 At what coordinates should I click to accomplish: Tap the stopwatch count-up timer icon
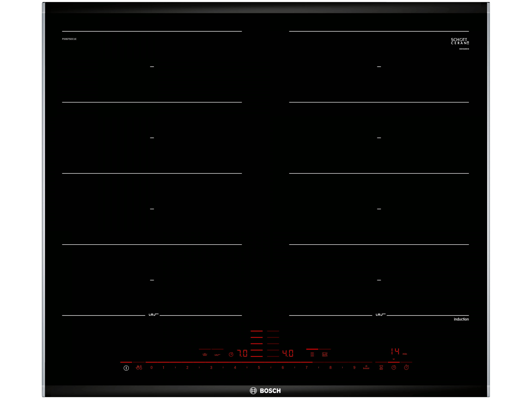406,367
